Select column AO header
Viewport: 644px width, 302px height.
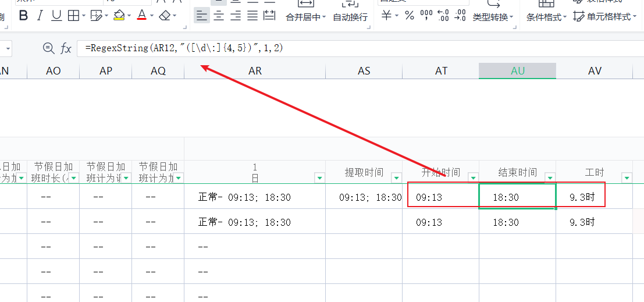click(54, 71)
